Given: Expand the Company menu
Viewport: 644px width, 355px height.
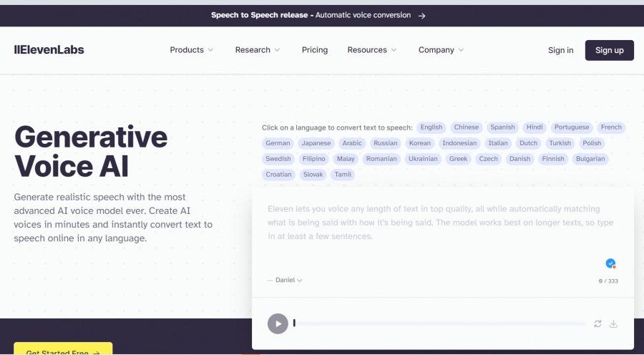Looking at the screenshot, I should [x=441, y=49].
